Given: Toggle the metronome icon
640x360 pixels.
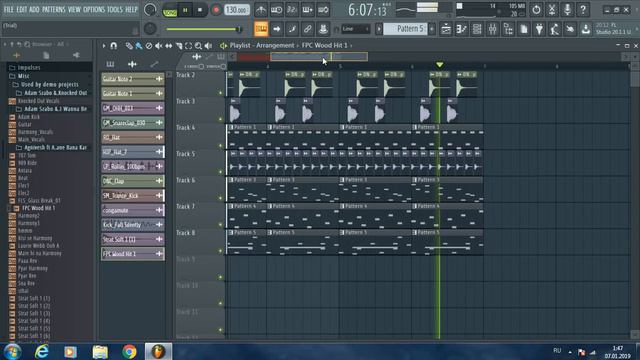Looking at the screenshot, I should [x=261, y=9].
